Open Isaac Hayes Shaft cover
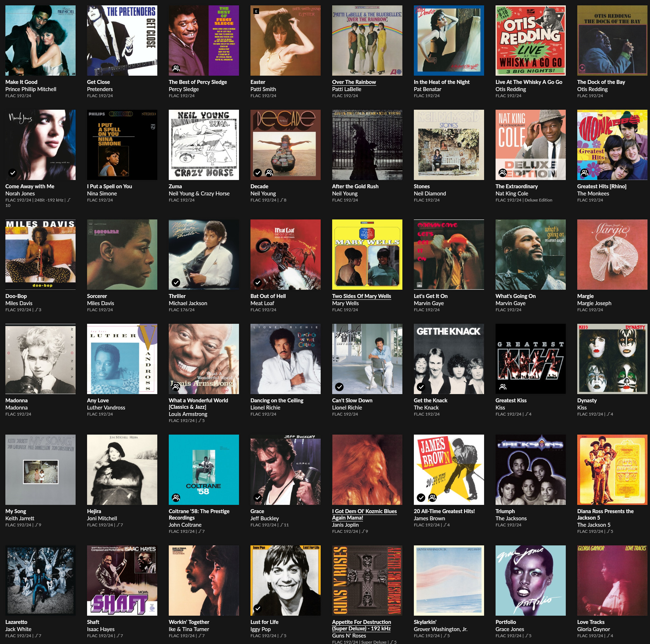The width and height of the screenshot is (650, 644). point(122,581)
